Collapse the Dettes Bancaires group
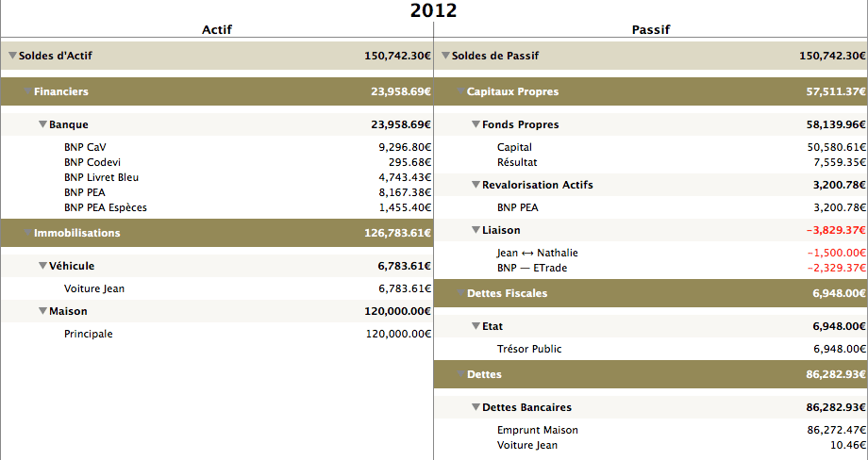868x460 pixels. pos(476,407)
